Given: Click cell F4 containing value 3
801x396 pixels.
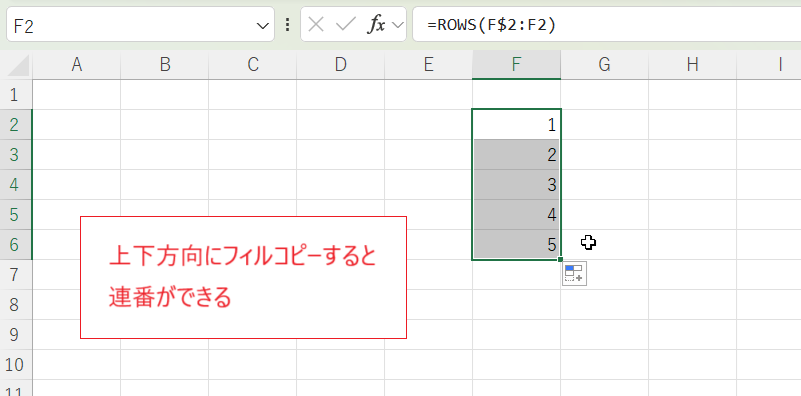Looking at the screenshot, I should pyautogui.click(x=516, y=184).
